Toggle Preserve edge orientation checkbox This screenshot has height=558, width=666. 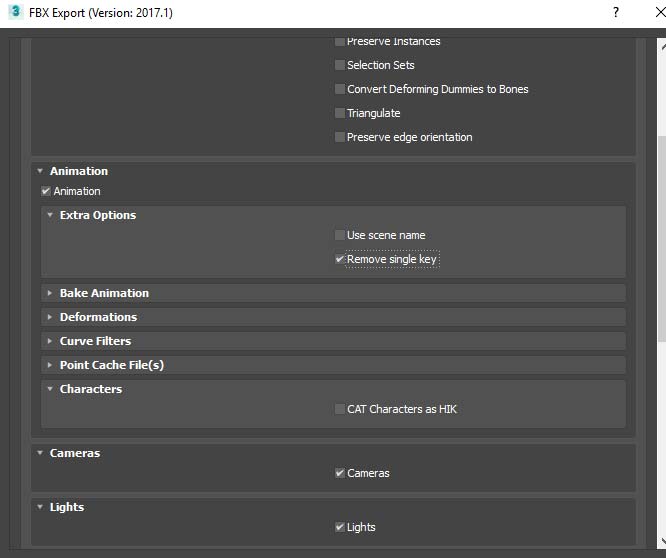(339, 137)
